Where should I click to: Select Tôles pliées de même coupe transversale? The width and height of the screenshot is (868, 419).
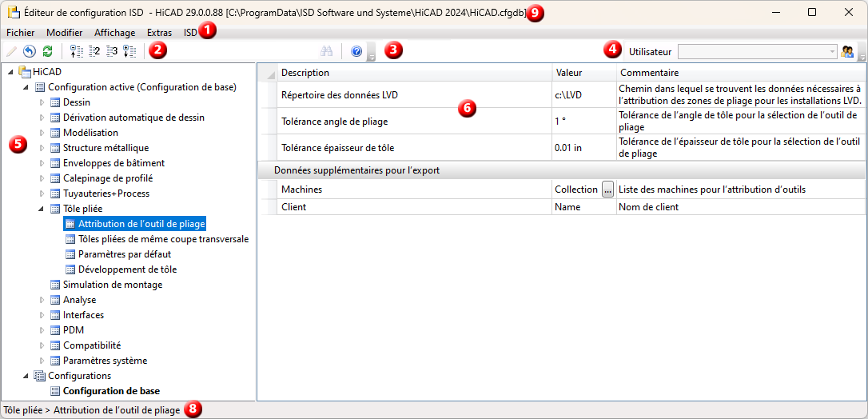pos(163,239)
